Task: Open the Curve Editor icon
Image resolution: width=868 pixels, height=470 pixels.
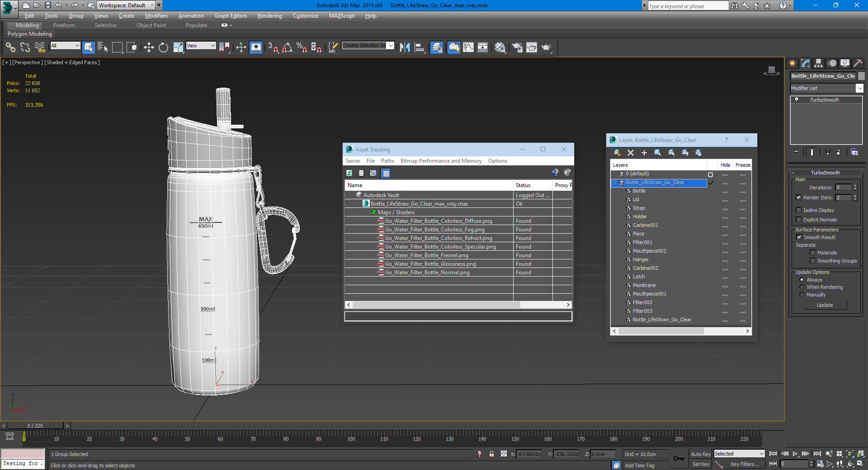Action: [x=468, y=47]
